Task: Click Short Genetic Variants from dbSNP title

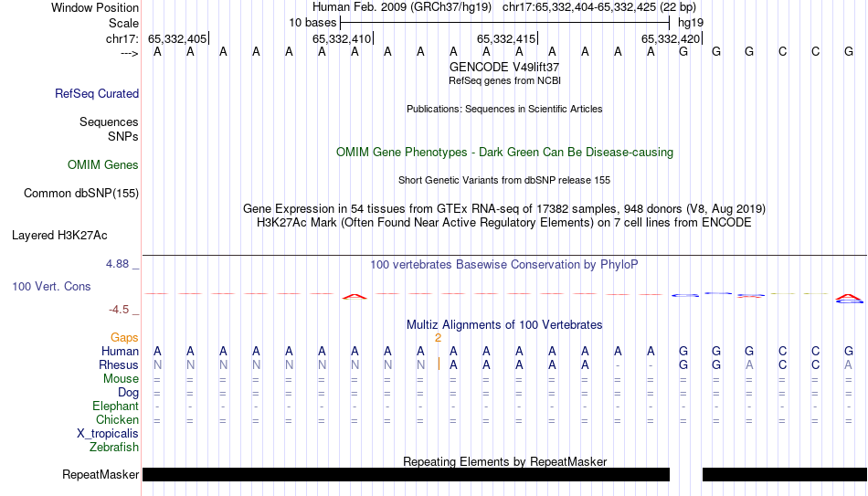Action: 504,181
